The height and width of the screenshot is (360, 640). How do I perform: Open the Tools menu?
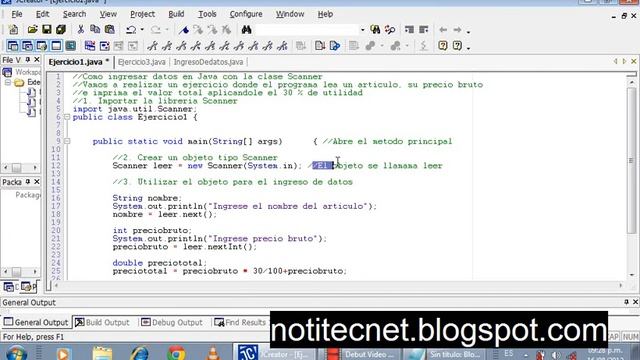pyautogui.click(x=207, y=14)
